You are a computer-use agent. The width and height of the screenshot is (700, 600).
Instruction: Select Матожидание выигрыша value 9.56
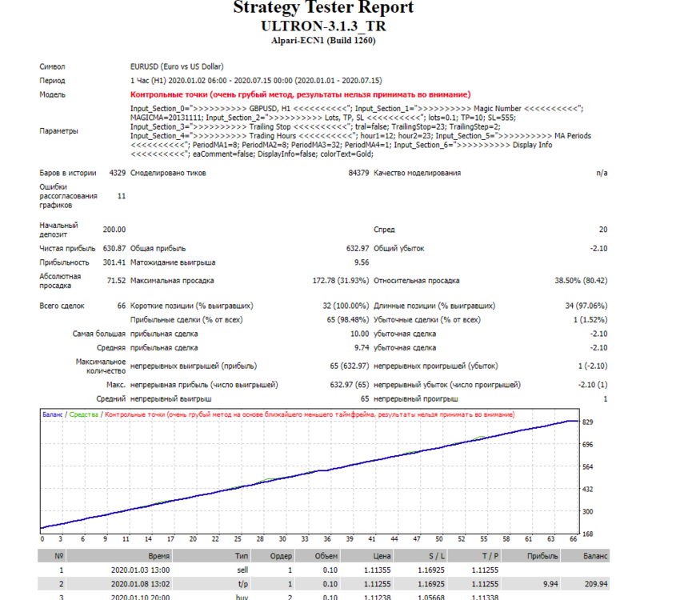[362, 262]
